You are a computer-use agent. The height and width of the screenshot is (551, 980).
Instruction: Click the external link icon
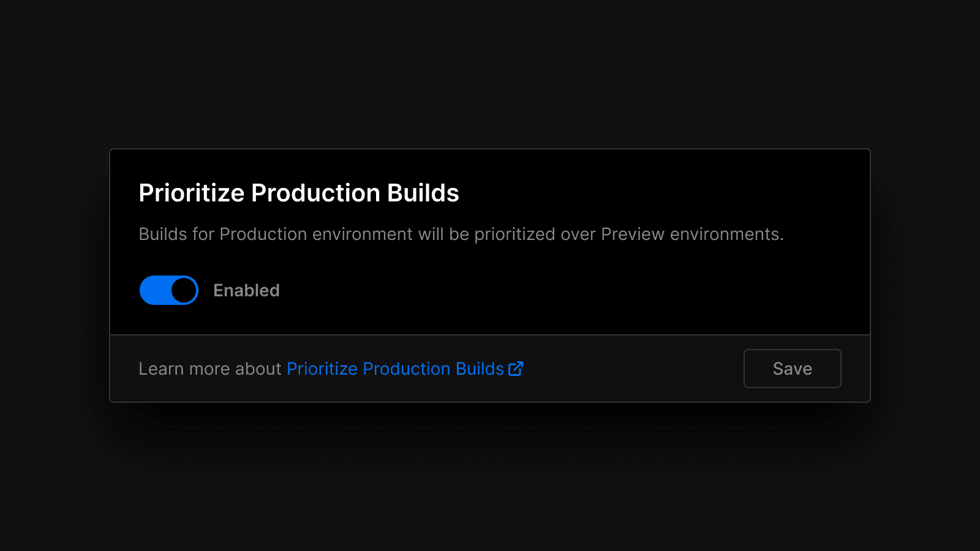pyautogui.click(x=516, y=369)
